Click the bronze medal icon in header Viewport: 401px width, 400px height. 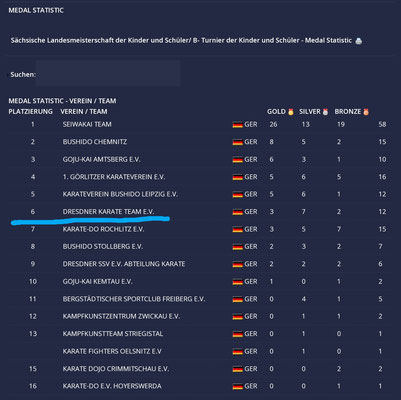coord(366,112)
